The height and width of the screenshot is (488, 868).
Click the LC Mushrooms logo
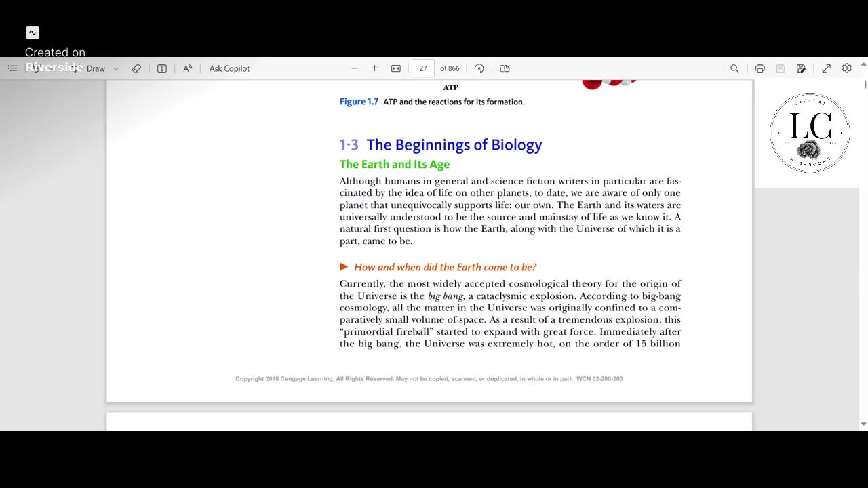pyautogui.click(x=810, y=133)
